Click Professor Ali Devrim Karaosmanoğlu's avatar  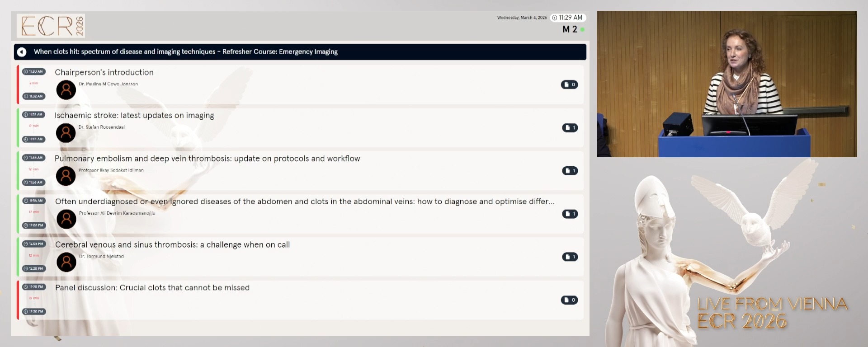pyautogui.click(x=66, y=219)
